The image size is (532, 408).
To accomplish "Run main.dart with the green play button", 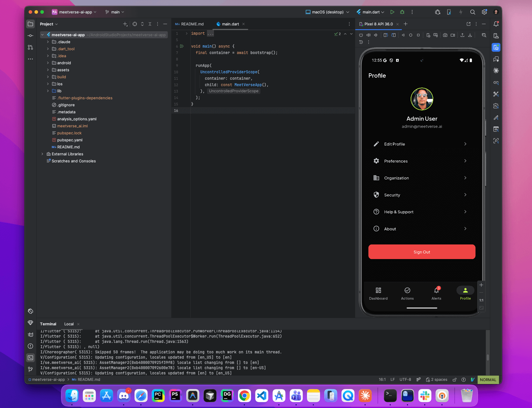I will tap(393, 12).
